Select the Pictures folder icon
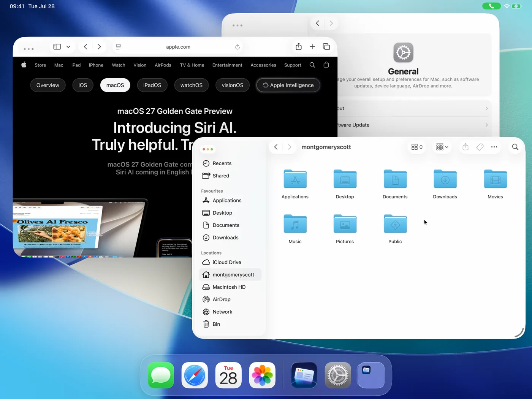The width and height of the screenshot is (532, 399). coord(345,223)
